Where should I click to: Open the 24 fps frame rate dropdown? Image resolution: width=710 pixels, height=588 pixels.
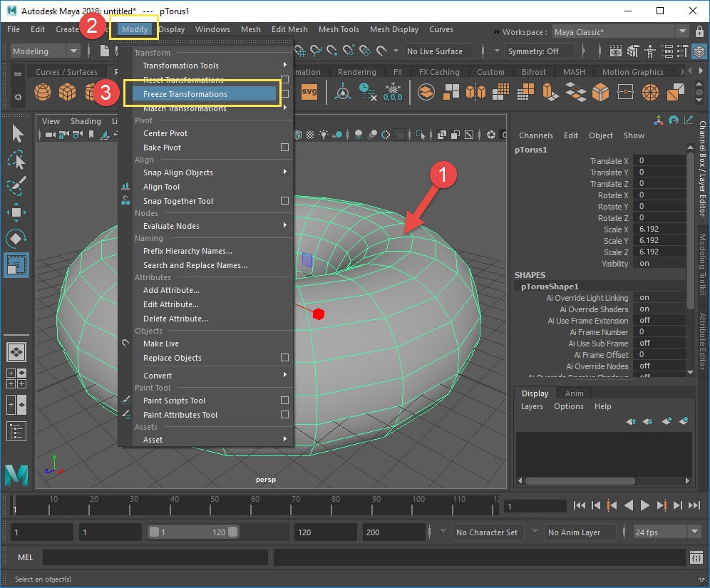click(x=667, y=532)
